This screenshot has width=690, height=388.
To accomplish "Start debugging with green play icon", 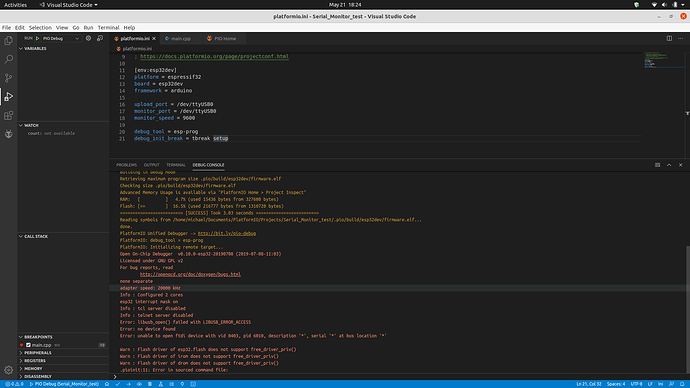I will (37, 38).
